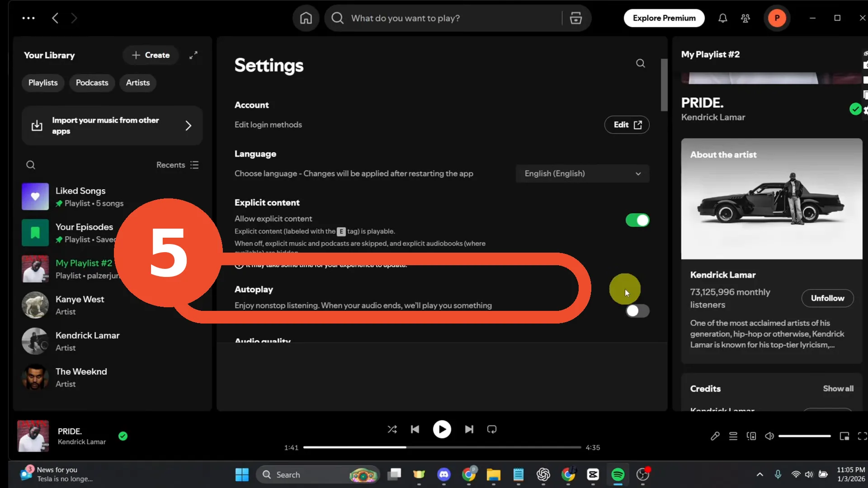Open the What's New notifications bell

coord(722,18)
